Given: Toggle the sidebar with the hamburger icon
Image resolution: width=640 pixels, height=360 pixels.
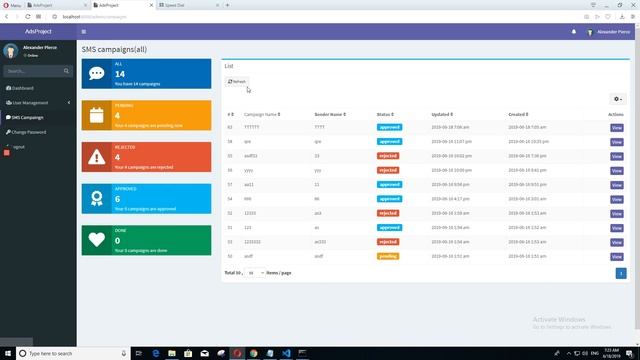Looking at the screenshot, I should [84, 31].
